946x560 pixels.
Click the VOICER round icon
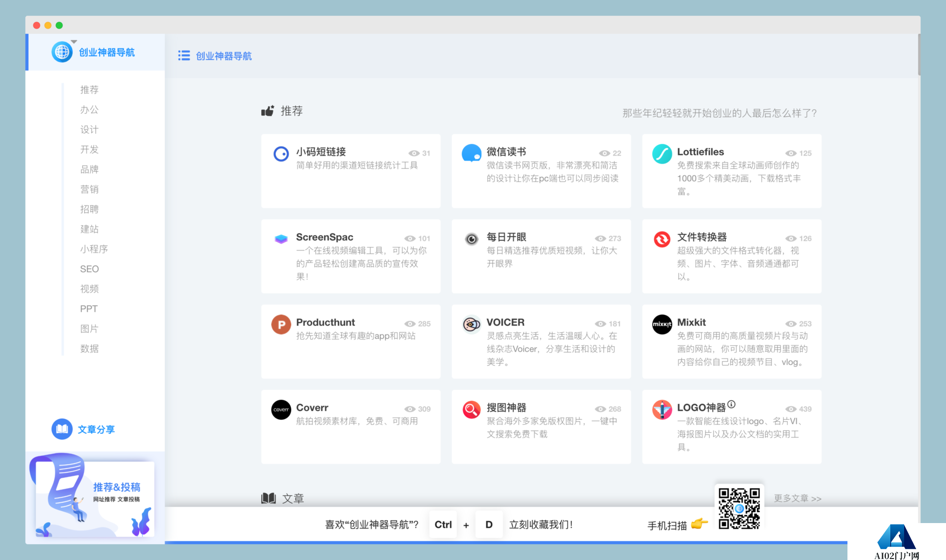pyautogui.click(x=472, y=325)
